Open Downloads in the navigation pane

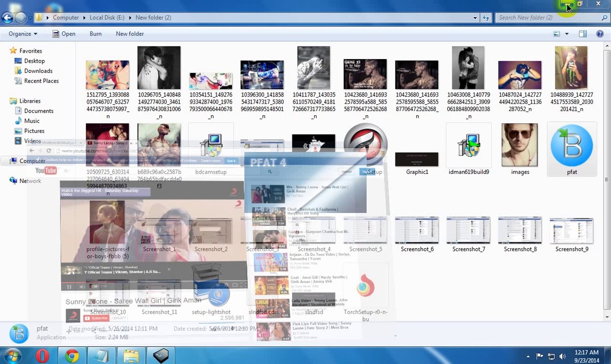coord(38,71)
